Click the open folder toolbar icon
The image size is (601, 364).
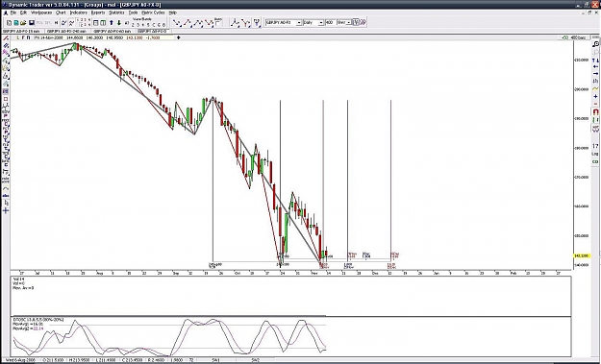pos(23,23)
